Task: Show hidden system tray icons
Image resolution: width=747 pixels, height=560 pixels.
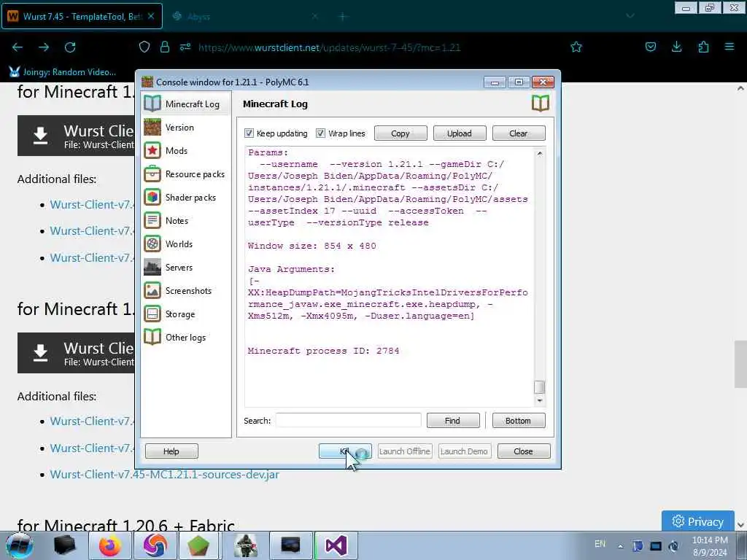Action: click(620, 546)
